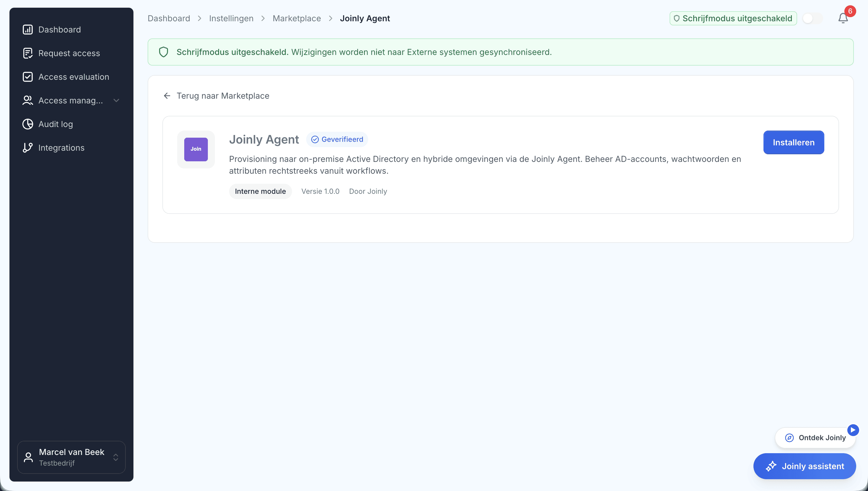Open notifications bell with 6 badge
The width and height of the screenshot is (868, 491).
click(x=843, y=18)
